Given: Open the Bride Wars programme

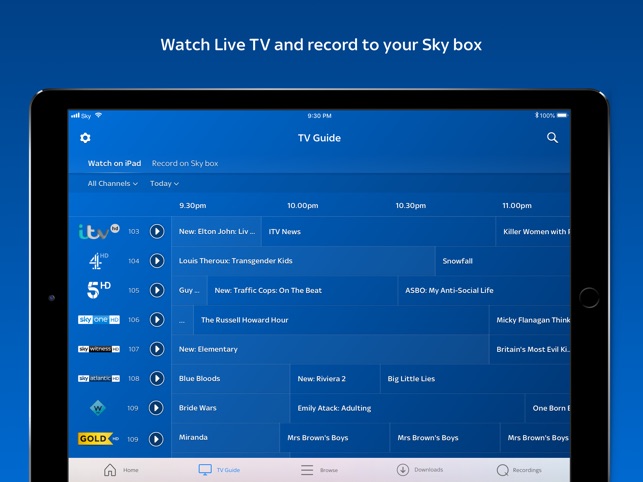Looking at the screenshot, I should point(230,408).
